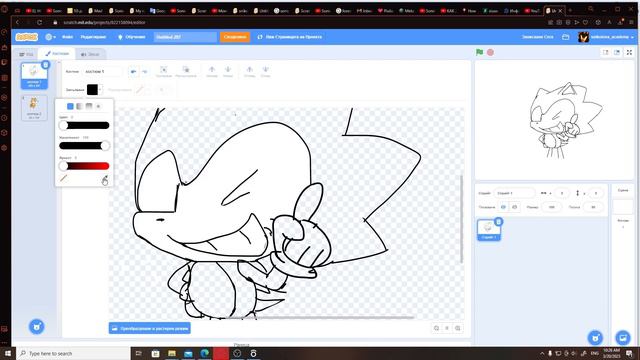The height and width of the screenshot is (360, 640).
Task: Click the save-now text in the menu bar
Action: point(537,37)
